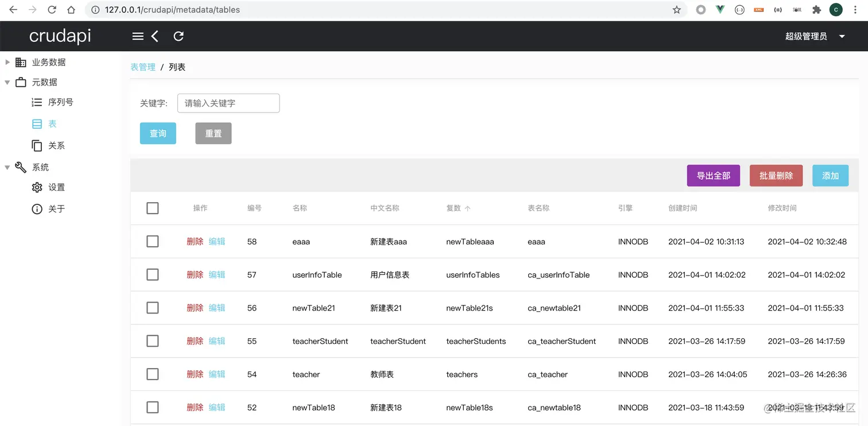Click the 序列号 list icon

(x=37, y=102)
